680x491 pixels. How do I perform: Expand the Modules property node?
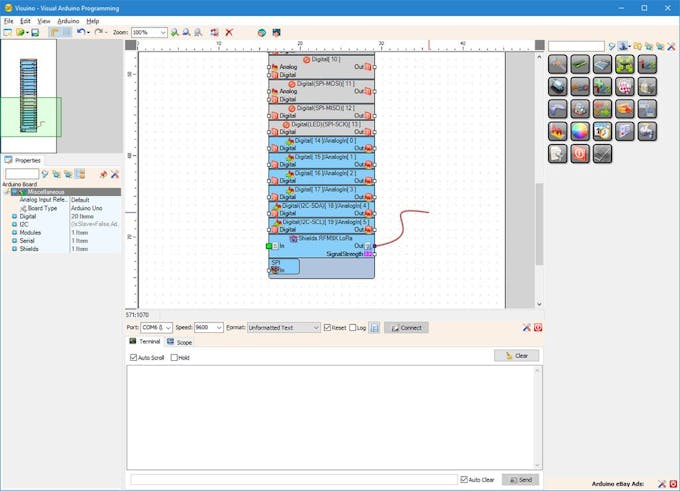14,232
